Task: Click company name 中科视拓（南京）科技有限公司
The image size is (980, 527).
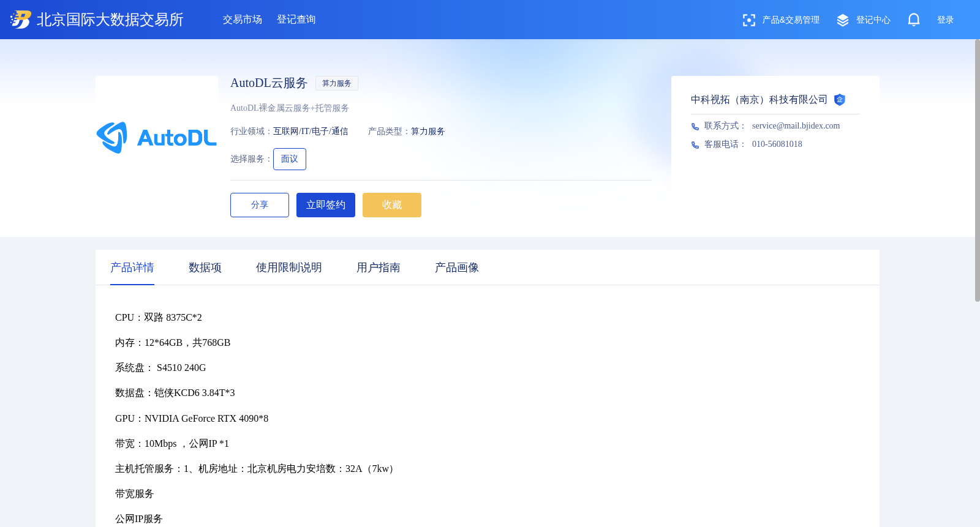Action: click(x=759, y=100)
